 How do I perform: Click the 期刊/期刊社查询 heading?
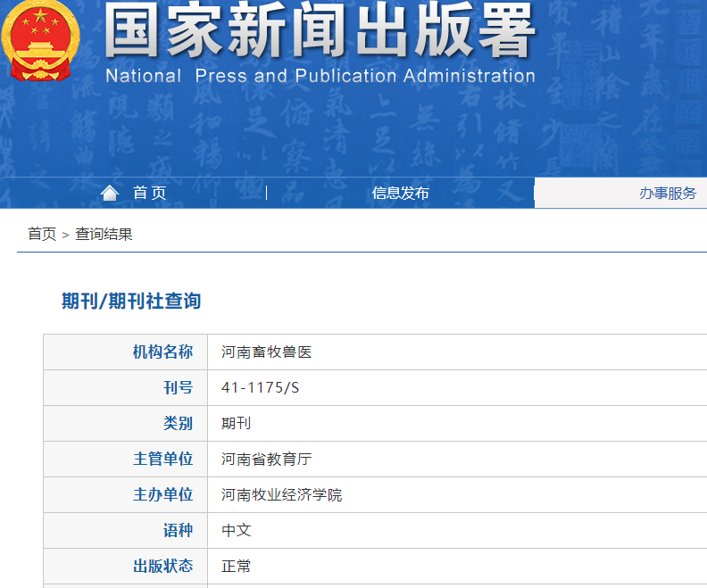(131, 301)
